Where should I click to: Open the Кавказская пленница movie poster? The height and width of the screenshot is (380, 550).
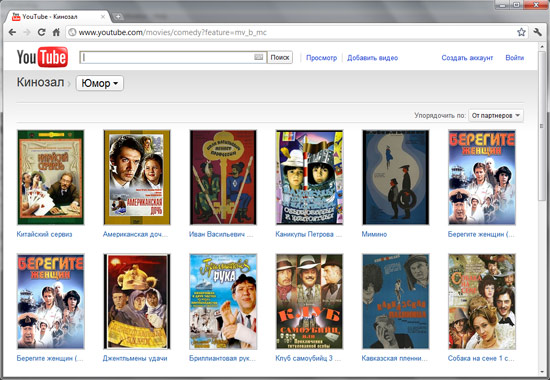coord(396,301)
